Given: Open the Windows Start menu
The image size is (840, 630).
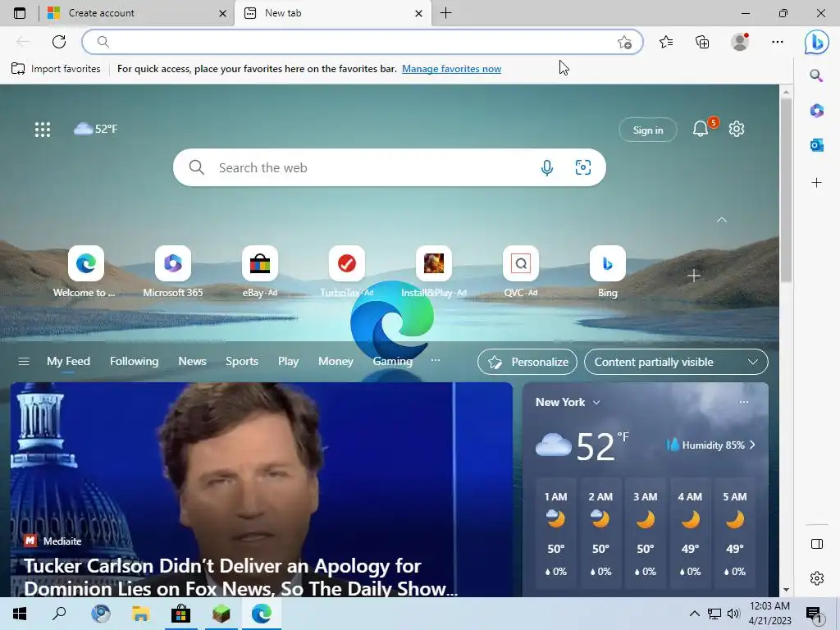Looking at the screenshot, I should (x=20, y=614).
